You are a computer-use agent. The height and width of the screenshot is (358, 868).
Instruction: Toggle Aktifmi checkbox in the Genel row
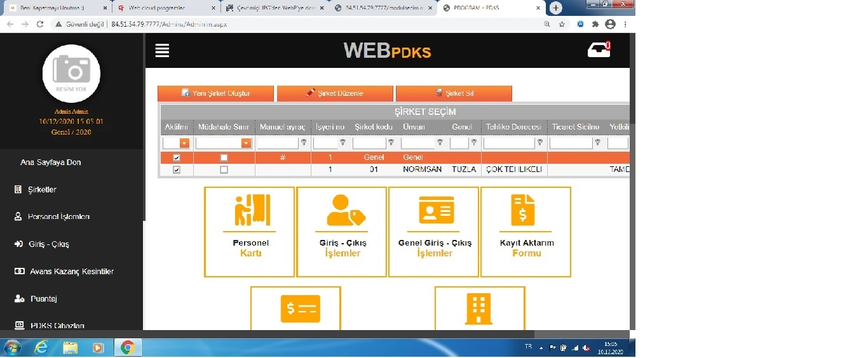point(177,157)
